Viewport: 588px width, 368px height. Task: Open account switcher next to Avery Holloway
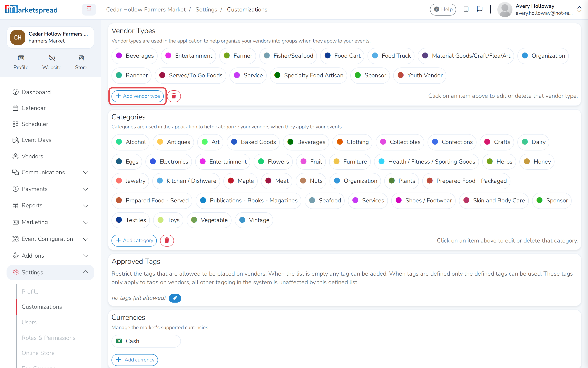tap(579, 9)
